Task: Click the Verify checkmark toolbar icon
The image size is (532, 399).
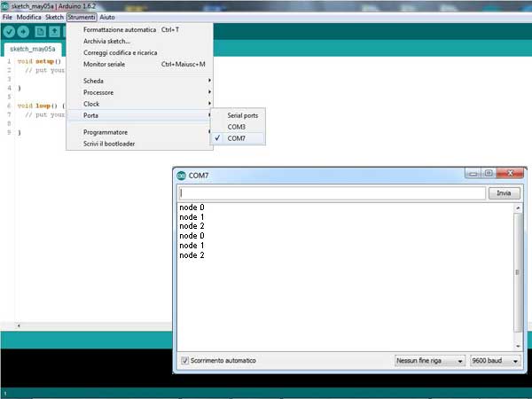Action: tap(9, 32)
